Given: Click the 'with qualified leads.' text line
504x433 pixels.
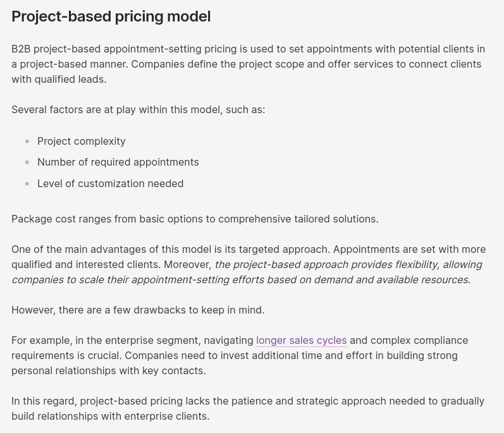Looking at the screenshot, I should (59, 79).
